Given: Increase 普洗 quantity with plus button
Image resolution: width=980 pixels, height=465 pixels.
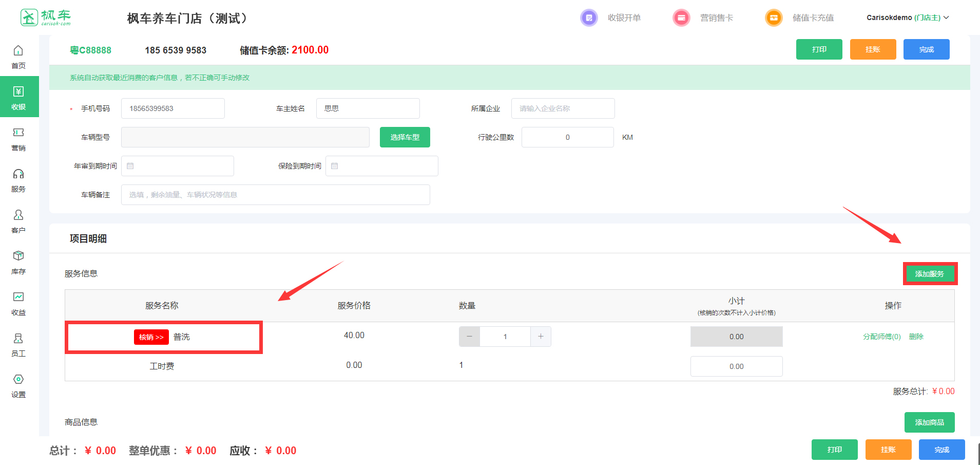Looking at the screenshot, I should point(541,337).
